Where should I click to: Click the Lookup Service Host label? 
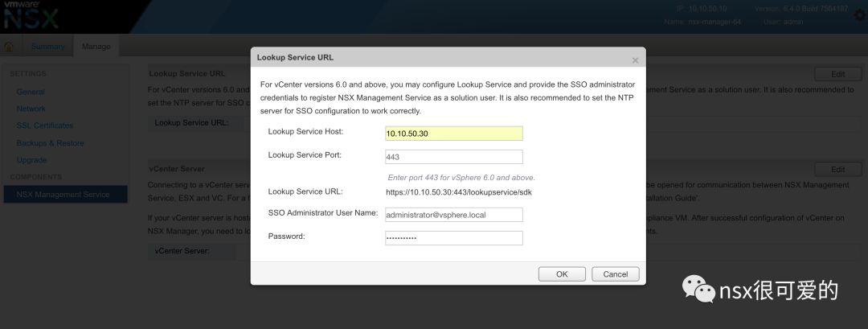click(305, 131)
